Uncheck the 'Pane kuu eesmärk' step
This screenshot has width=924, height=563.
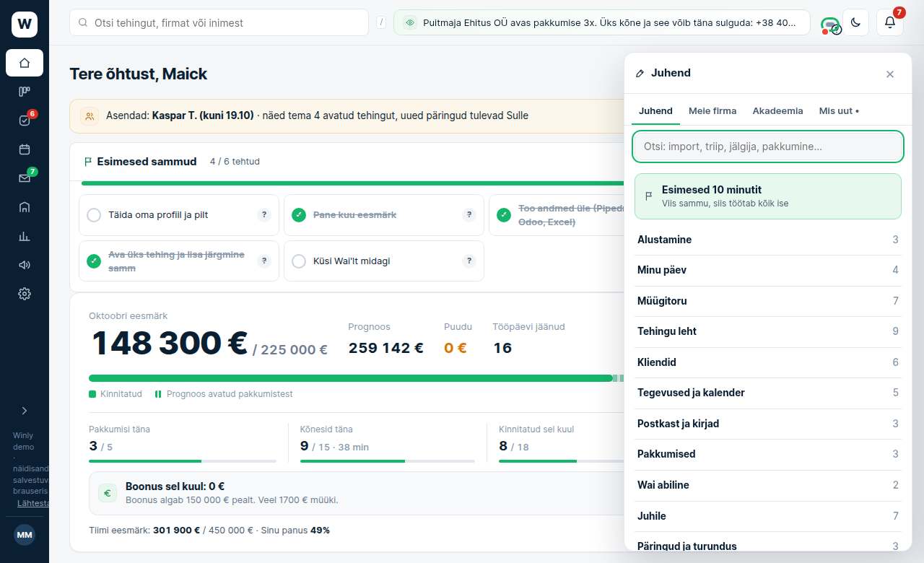[x=299, y=215]
